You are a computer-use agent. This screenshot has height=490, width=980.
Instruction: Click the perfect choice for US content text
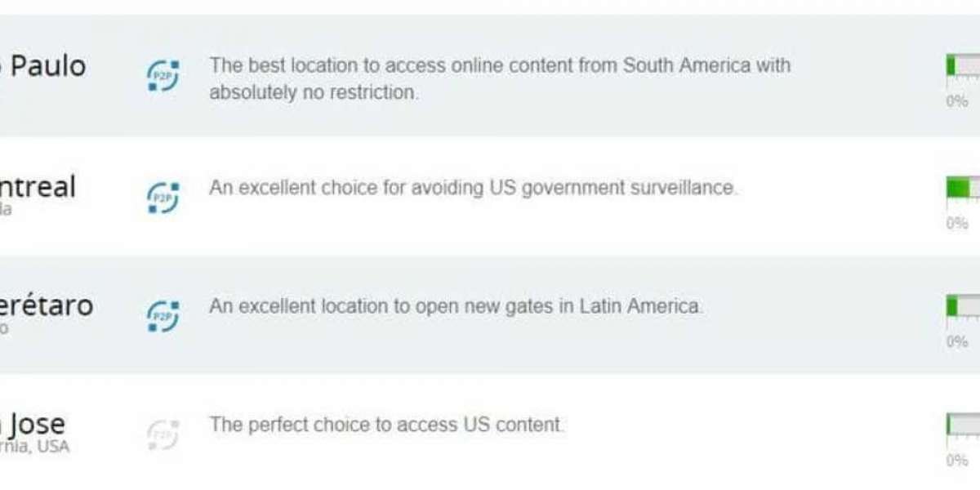[x=386, y=425]
